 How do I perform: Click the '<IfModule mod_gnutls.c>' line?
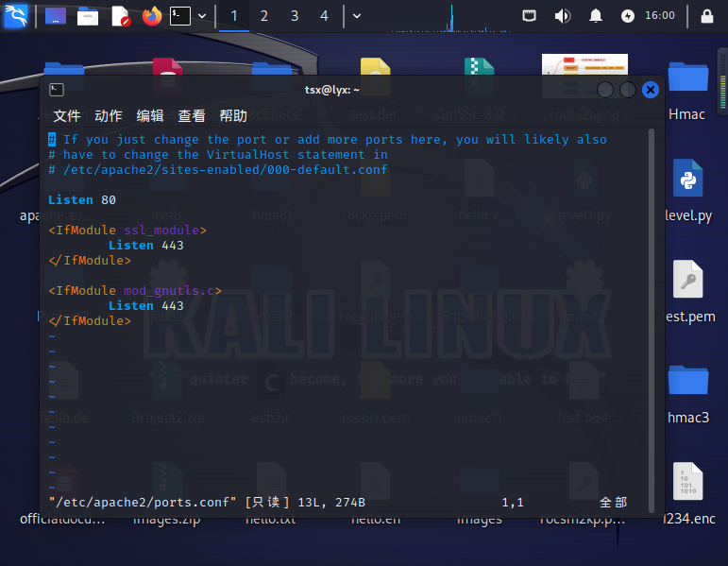click(135, 290)
